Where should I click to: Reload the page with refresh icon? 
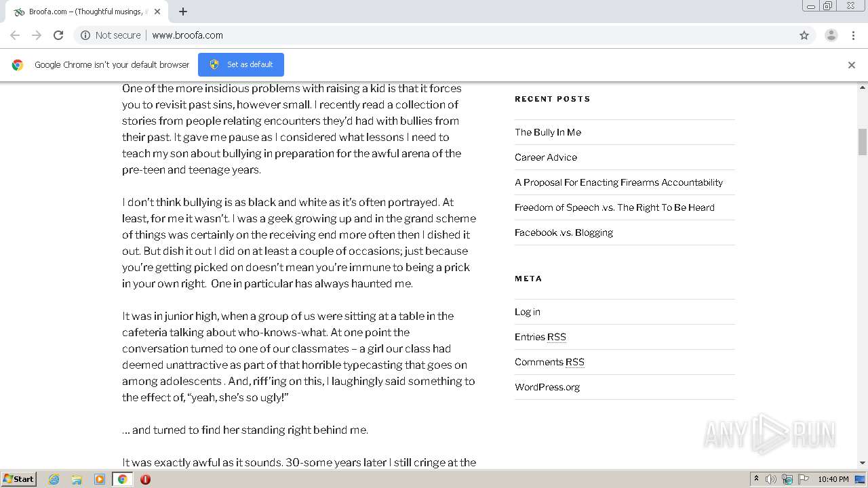(x=58, y=35)
